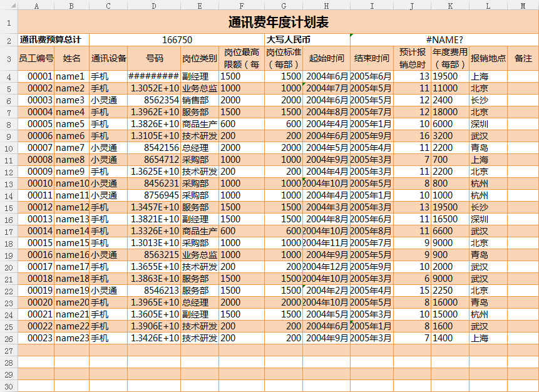Select the 备注 header cell
The image size is (539, 392).
(x=523, y=58)
